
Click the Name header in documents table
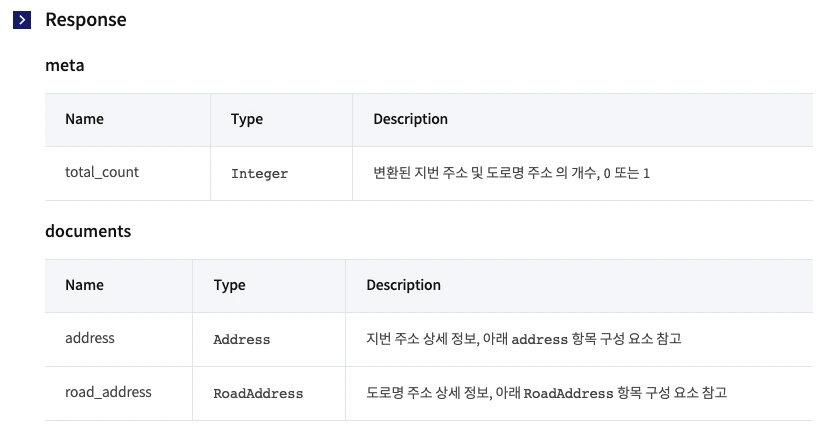(x=84, y=285)
